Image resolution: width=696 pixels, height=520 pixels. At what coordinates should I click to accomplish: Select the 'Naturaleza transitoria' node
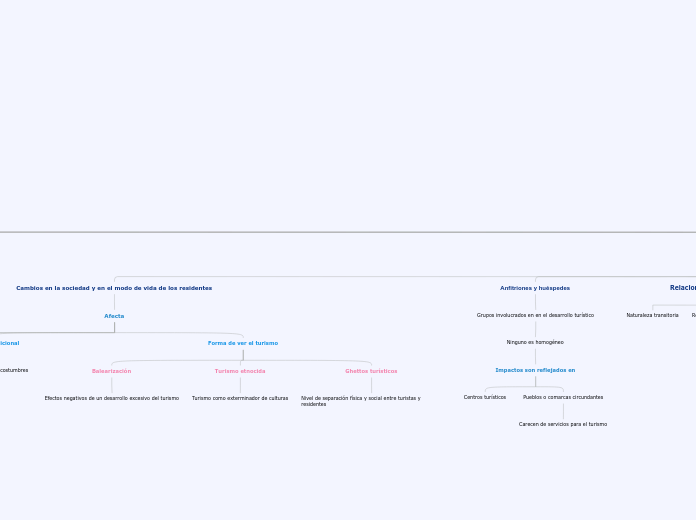tap(652, 315)
